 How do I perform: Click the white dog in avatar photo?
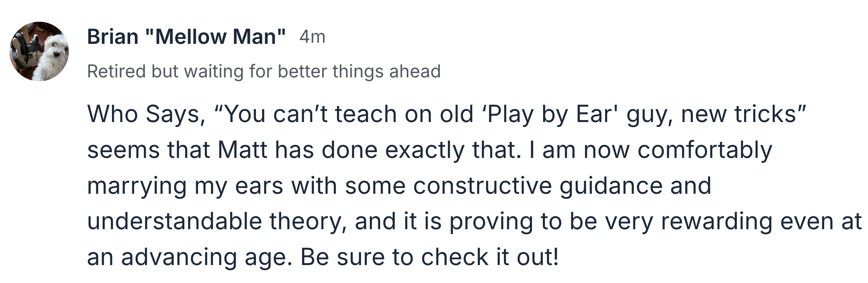(51, 57)
